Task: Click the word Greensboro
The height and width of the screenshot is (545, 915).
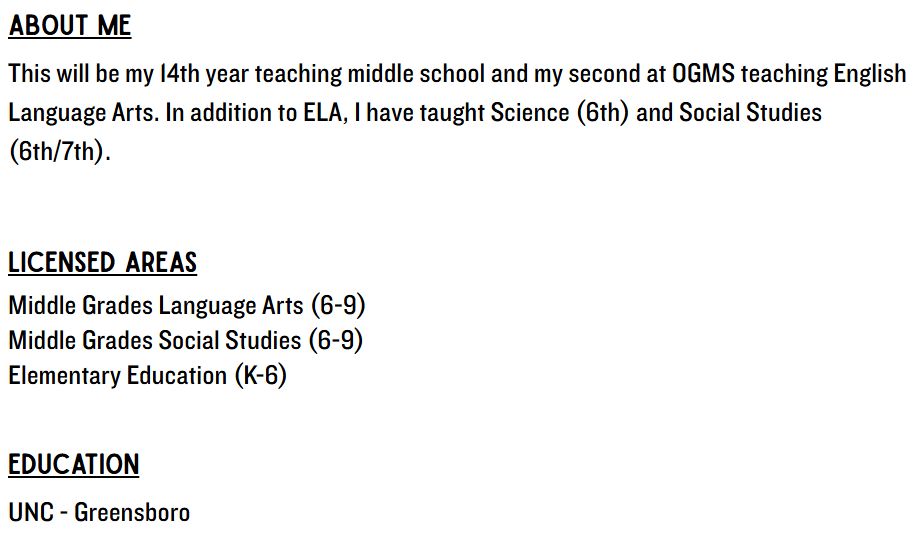Action: (132, 513)
